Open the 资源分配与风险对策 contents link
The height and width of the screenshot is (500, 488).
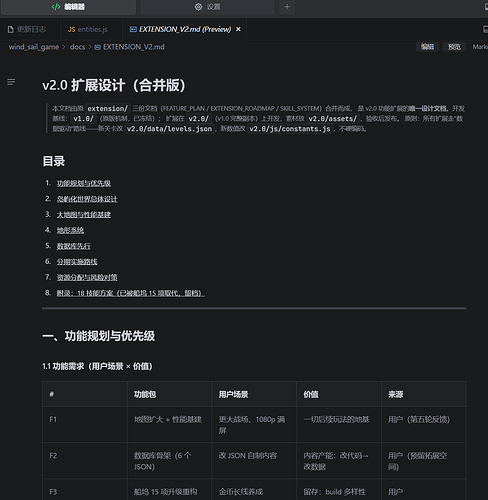point(87,277)
